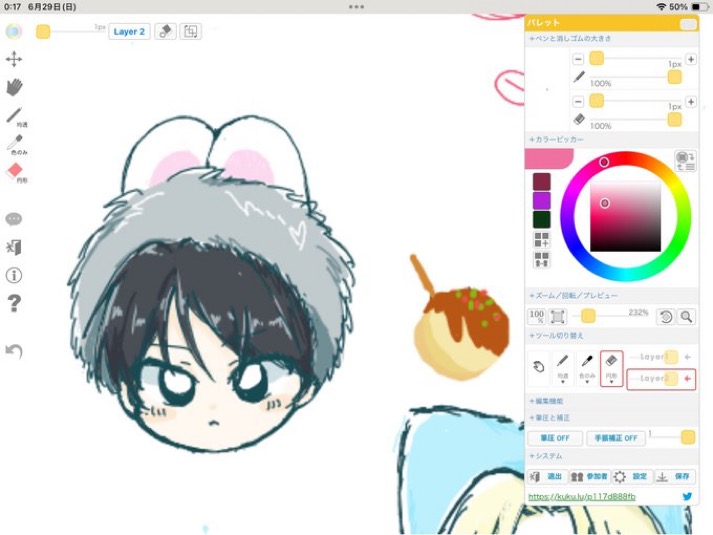713x535 pixels.
Task: Select the Eraser tool in left sidebar
Action: 16,173
